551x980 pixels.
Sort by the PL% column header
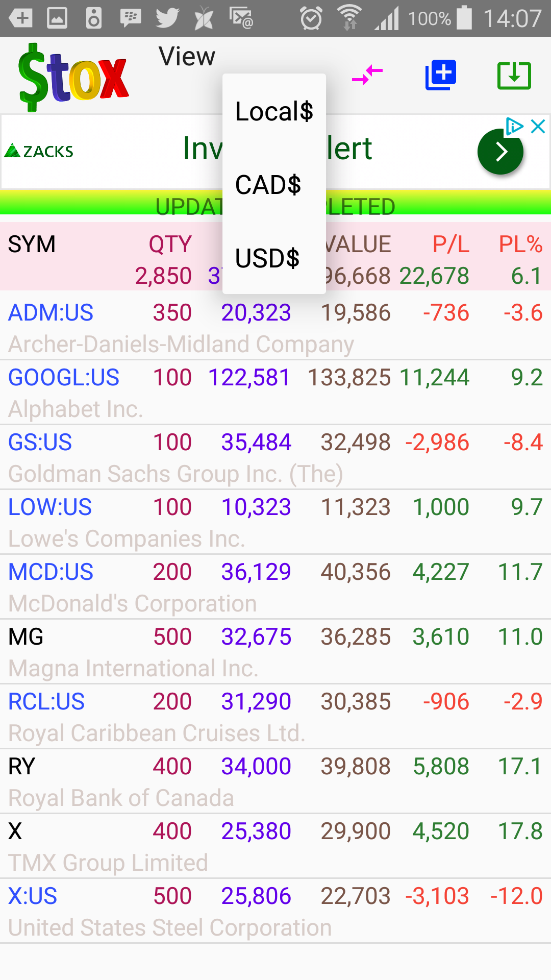[x=520, y=244]
